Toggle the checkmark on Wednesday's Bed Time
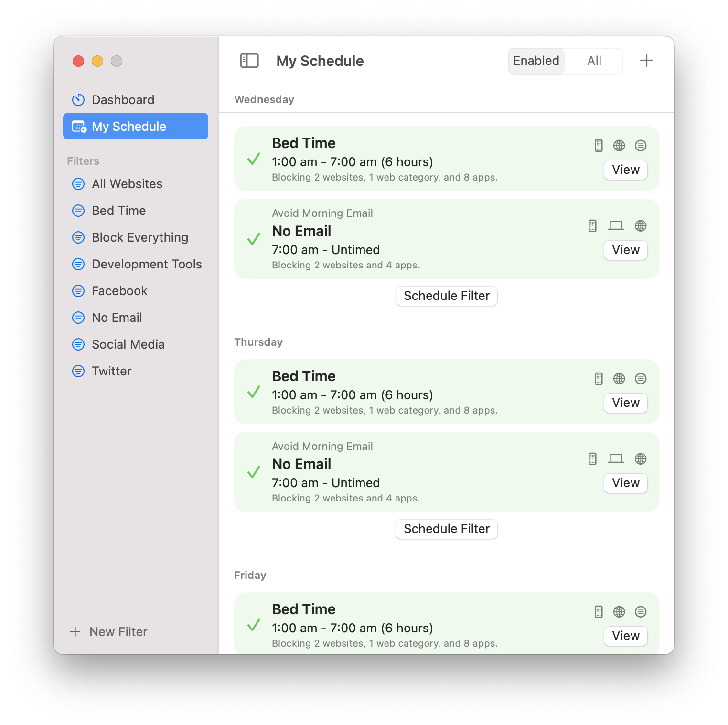Viewport: 728px width, 725px height. pos(254,159)
